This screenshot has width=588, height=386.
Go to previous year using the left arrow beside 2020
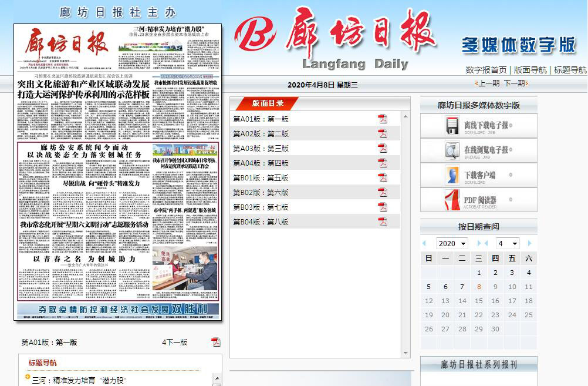click(424, 243)
